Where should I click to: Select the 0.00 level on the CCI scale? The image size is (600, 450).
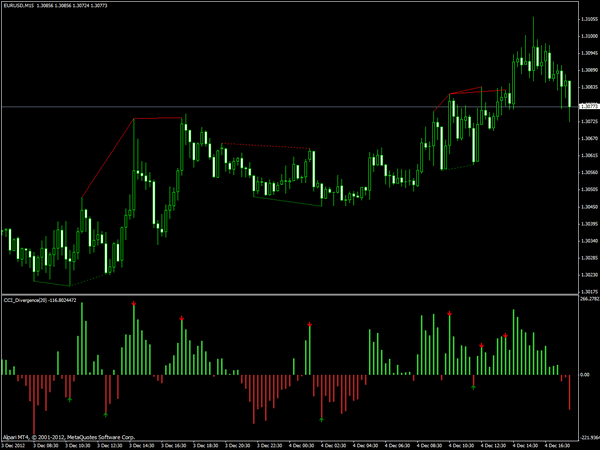pos(585,375)
